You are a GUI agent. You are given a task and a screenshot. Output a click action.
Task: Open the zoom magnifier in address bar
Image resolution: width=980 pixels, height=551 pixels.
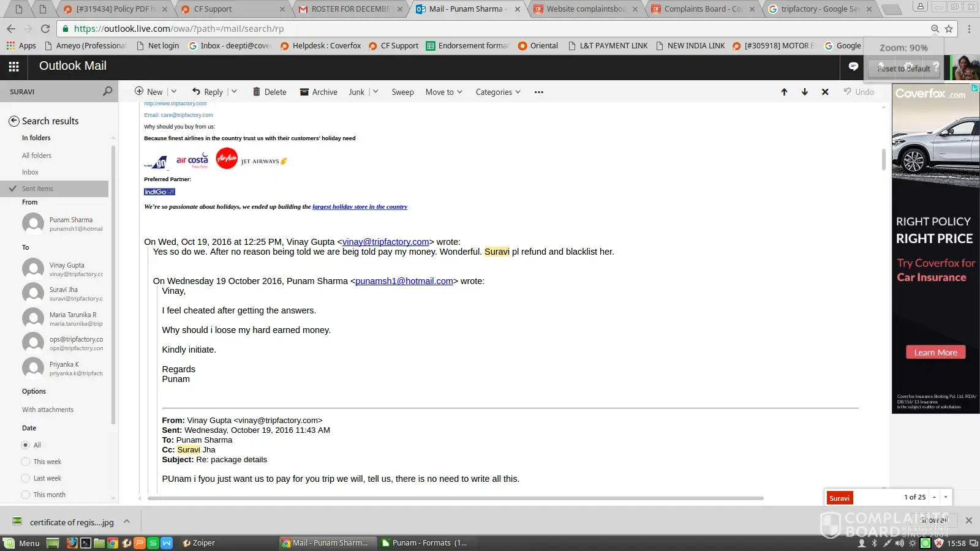[935, 29]
